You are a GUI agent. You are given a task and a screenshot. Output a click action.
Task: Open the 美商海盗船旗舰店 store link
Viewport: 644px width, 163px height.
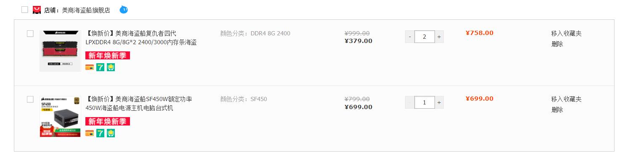(86, 10)
